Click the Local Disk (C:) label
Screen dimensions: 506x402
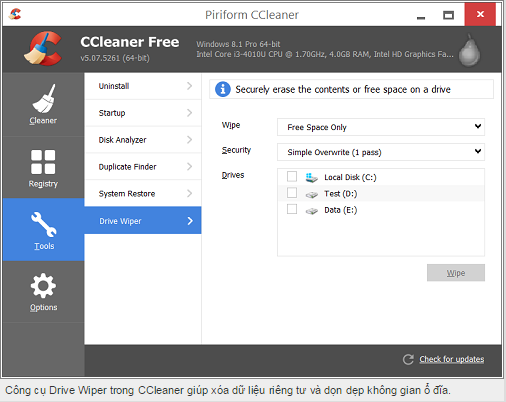click(x=350, y=177)
